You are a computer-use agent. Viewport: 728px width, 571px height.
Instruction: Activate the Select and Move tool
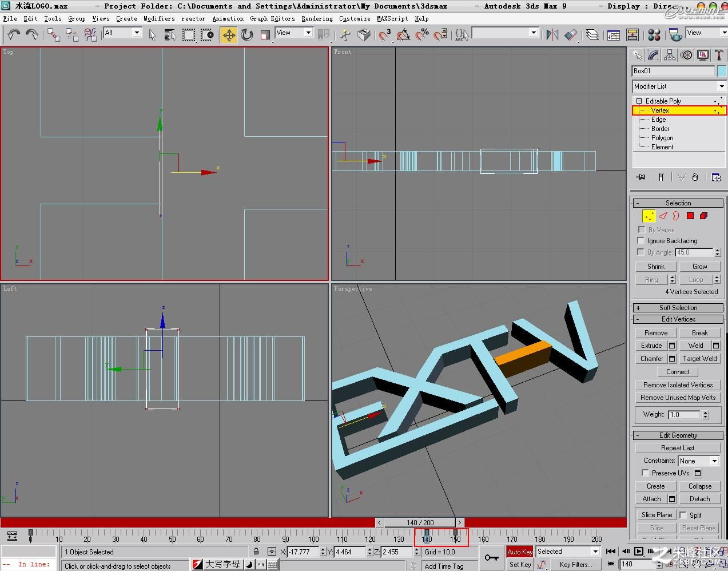tap(229, 35)
